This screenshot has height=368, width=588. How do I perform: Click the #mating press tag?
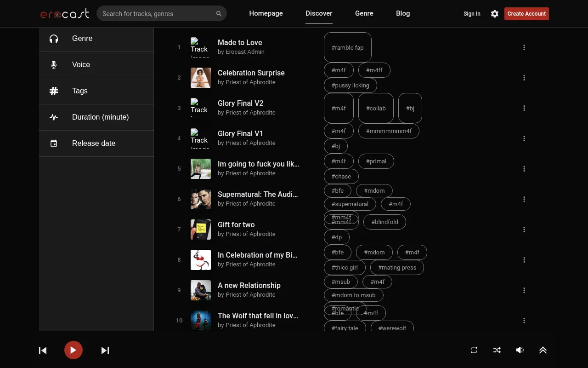pyautogui.click(x=397, y=268)
